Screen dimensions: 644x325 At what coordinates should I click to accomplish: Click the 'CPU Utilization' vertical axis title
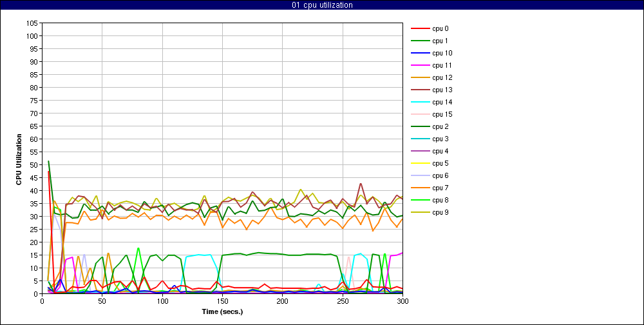pos(19,159)
